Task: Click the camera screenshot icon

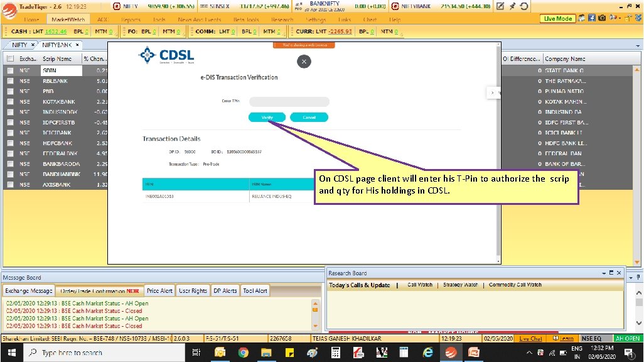Action: 602,18
